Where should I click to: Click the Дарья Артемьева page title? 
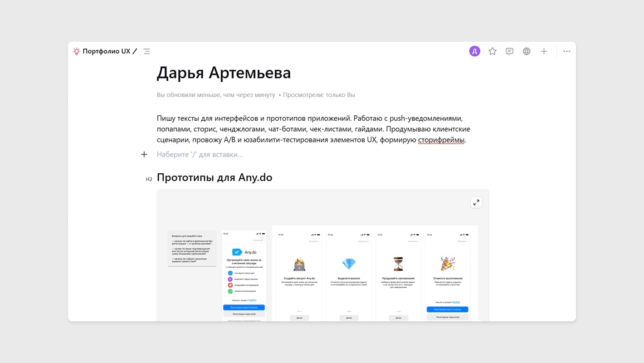pyautogui.click(x=224, y=73)
